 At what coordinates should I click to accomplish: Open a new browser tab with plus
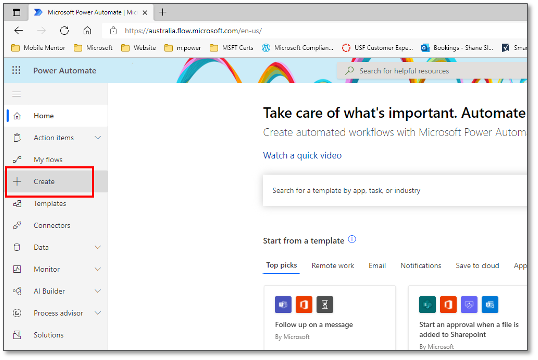[163, 13]
